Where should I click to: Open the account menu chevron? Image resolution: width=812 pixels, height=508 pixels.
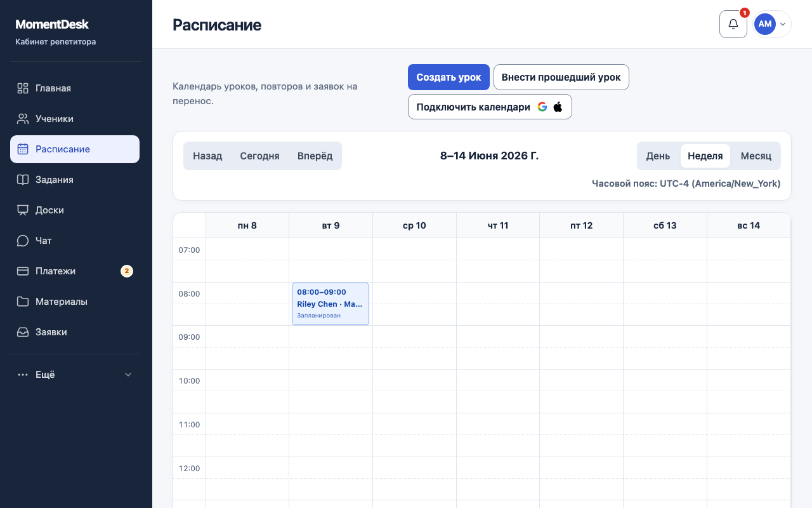[783, 24]
